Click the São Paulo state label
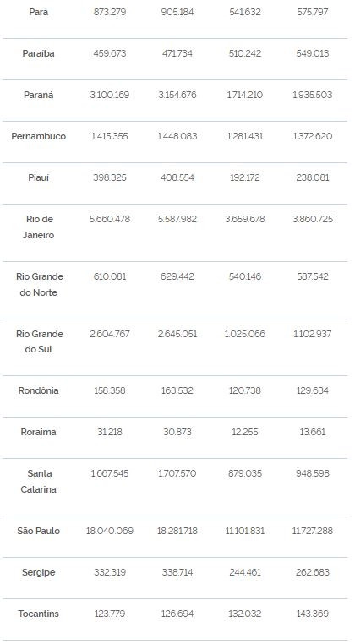This screenshot has height=644, width=355. (39, 531)
